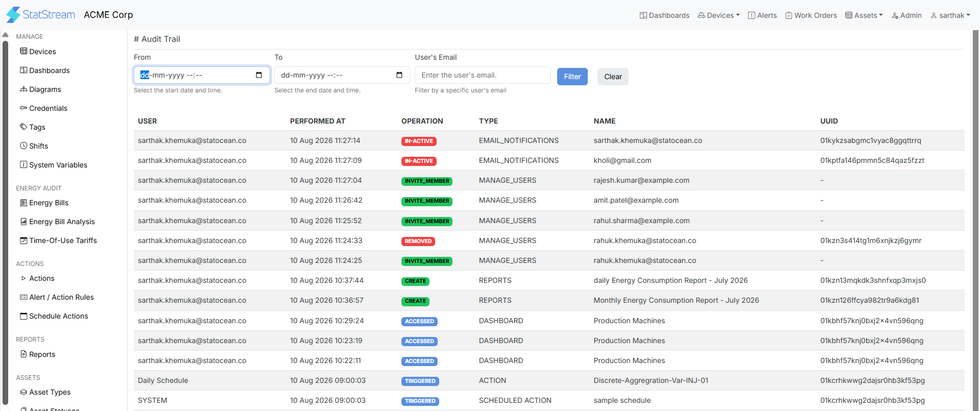Click the User's Email input field
Screen dimensions: 980x411
click(x=483, y=75)
